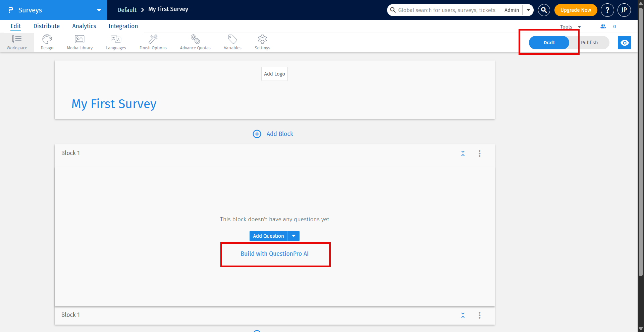Open the Workspace panel

coord(17,42)
